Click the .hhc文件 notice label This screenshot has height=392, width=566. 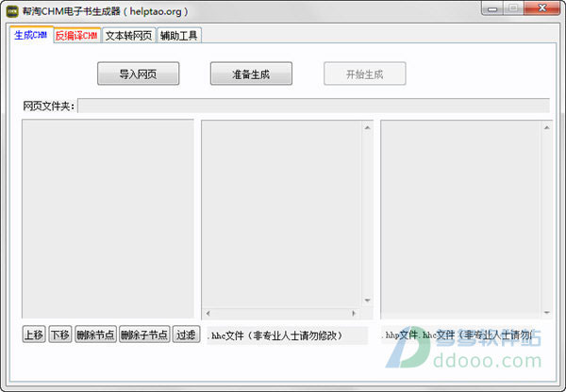click(288, 335)
